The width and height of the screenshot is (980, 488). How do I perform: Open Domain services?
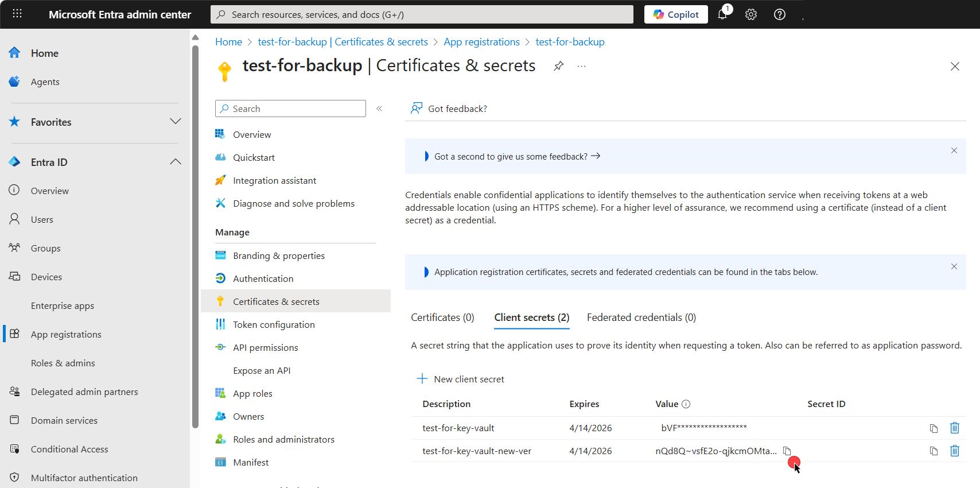pos(64,421)
